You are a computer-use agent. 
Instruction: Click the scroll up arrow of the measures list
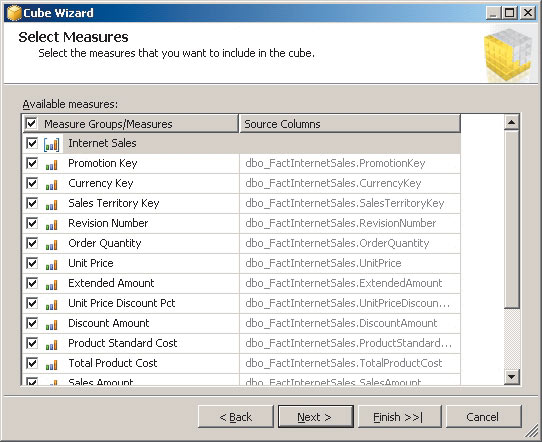(x=512, y=122)
